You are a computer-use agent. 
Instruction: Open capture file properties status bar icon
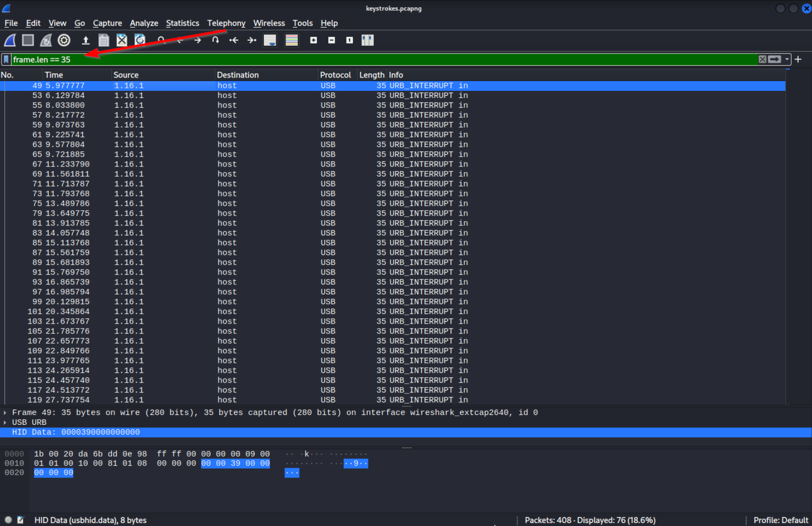tap(20, 520)
